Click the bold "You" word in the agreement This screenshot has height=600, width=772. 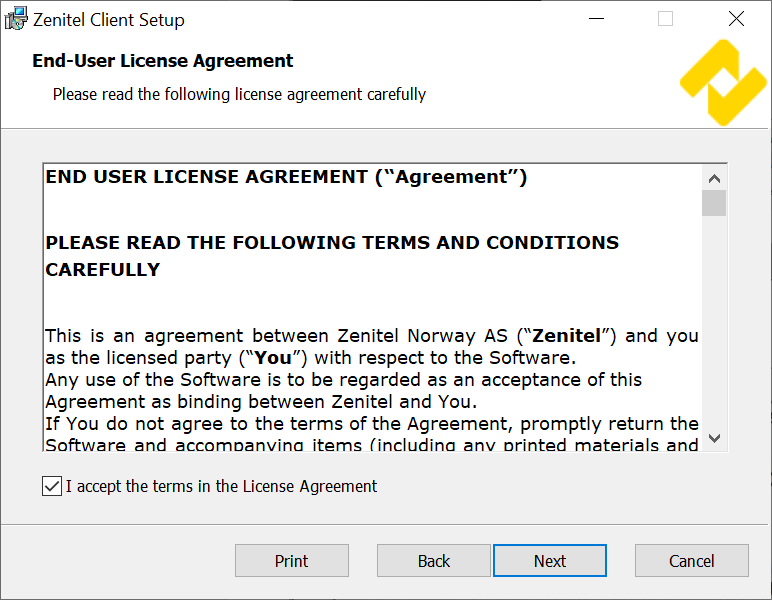coord(273,358)
